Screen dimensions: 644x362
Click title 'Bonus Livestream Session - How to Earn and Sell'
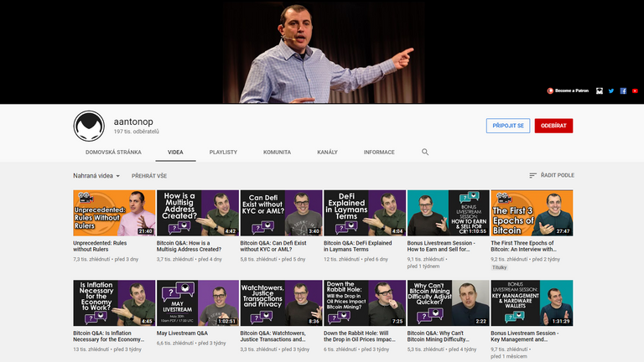pyautogui.click(x=441, y=246)
